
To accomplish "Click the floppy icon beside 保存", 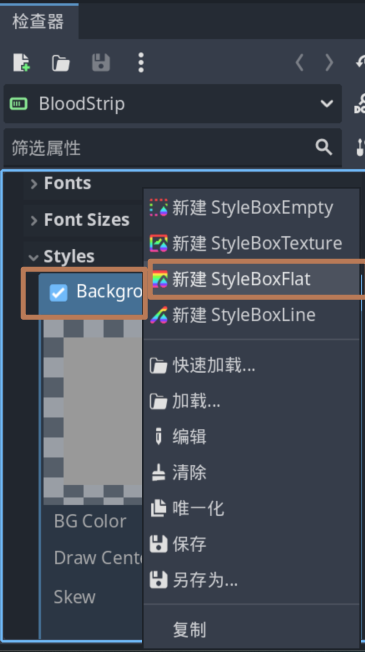I will pyautogui.click(x=158, y=544).
